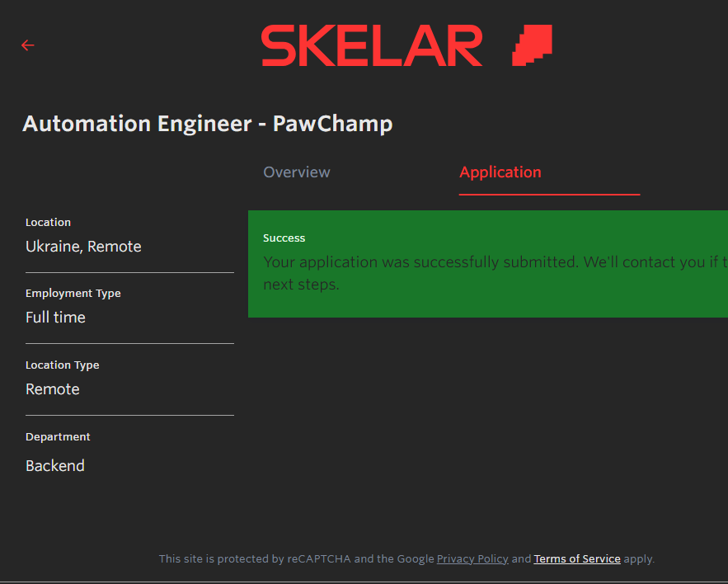
Task: Click the Location field label
Action: coord(49,223)
